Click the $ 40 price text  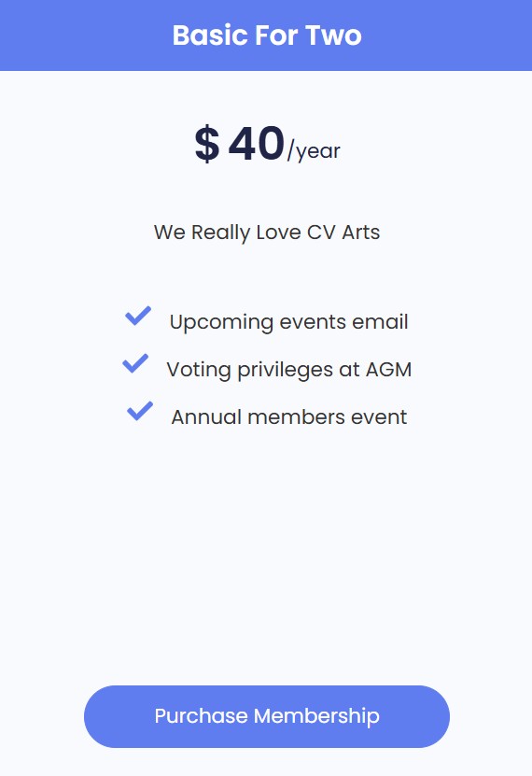tap(240, 144)
